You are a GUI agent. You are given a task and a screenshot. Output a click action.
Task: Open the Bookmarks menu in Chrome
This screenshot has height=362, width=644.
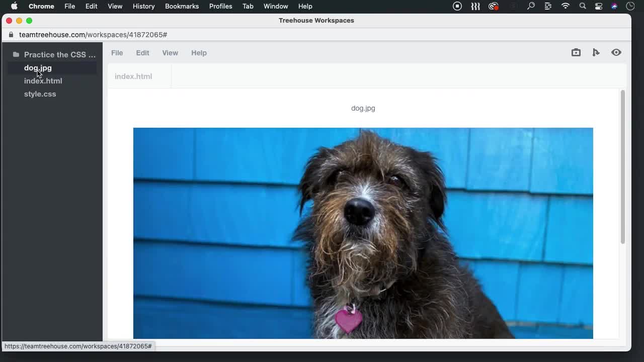[182, 6]
